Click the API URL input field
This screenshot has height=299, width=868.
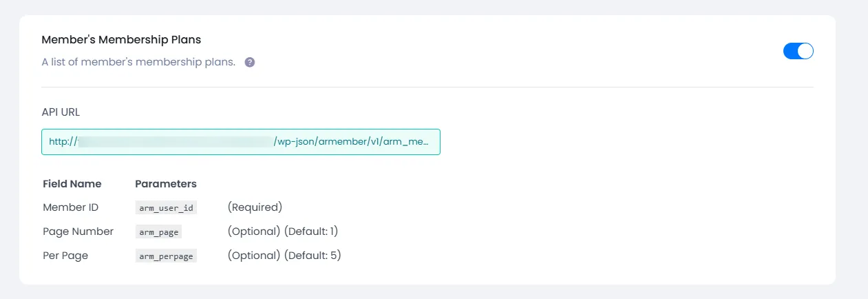click(240, 142)
